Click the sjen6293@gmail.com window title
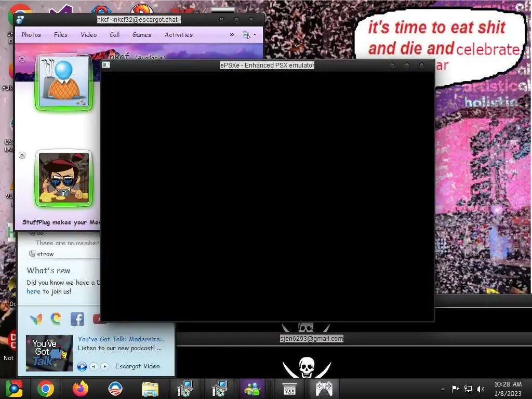The image size is (532, 399). 312,339
